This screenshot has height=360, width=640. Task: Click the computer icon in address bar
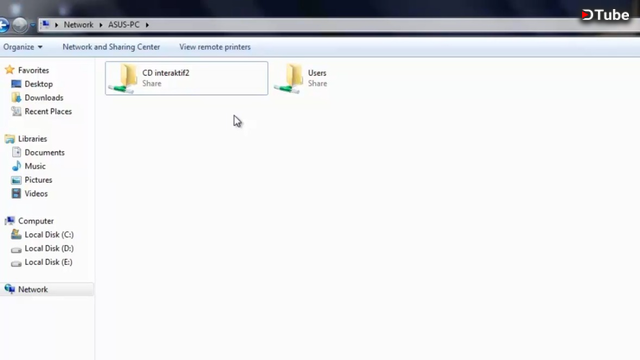tap(45, 24)
